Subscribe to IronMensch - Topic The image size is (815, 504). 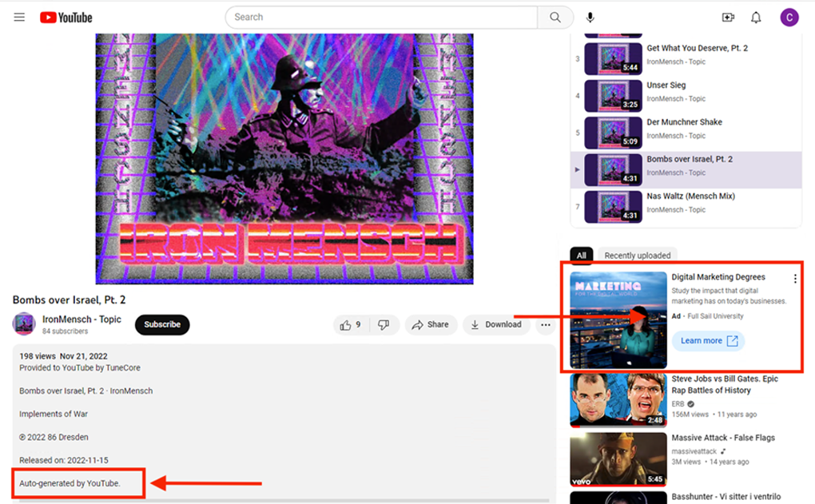click(162, 324)
